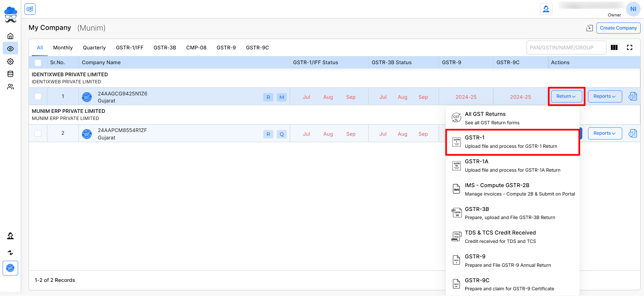
Task: Open the users icon in sidebar
Action: click(10, 87)
